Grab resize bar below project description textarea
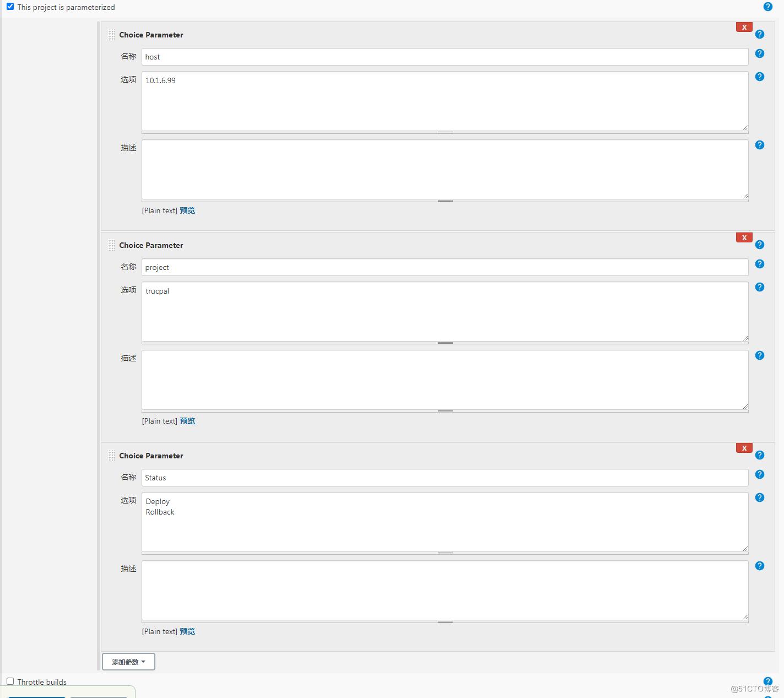This screenshot has height=698, width=784. tap(445, 411)
